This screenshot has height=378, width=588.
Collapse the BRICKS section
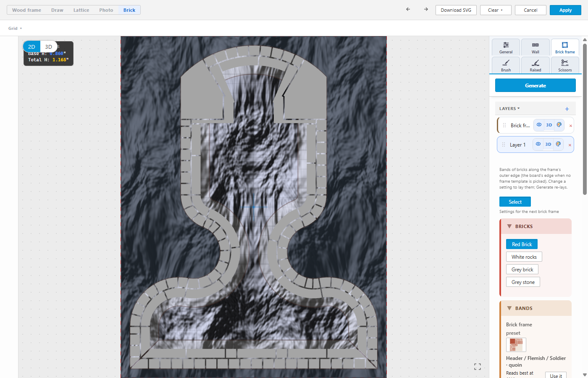click(509, 226)
